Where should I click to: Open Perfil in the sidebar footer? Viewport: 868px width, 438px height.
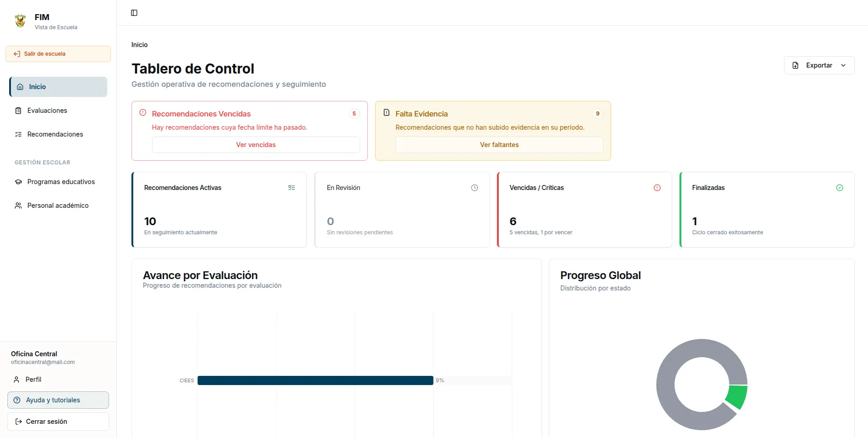click(x=58, y=380)
